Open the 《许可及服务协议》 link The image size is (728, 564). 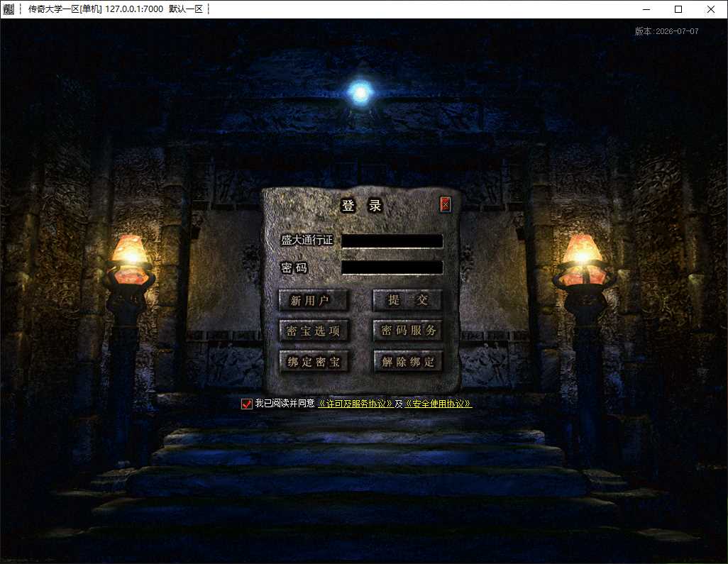(x=355, y=404)
